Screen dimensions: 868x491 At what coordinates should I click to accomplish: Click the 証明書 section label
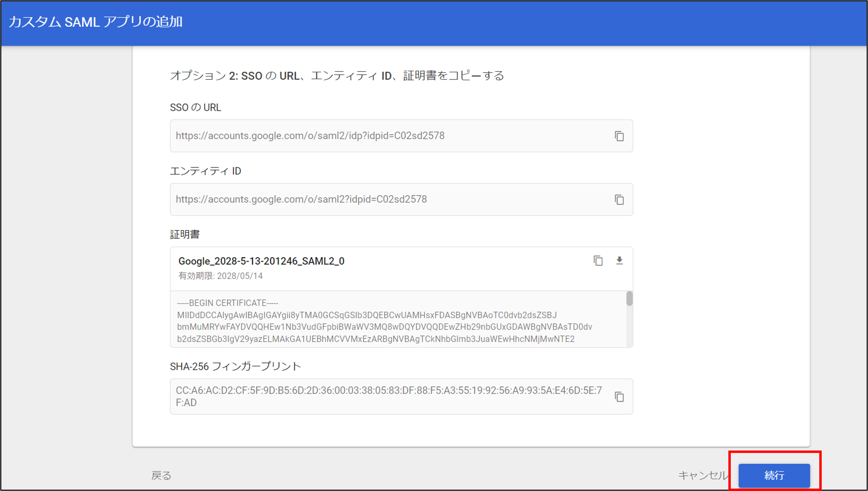pyautogui.click(x=185, y=234)
